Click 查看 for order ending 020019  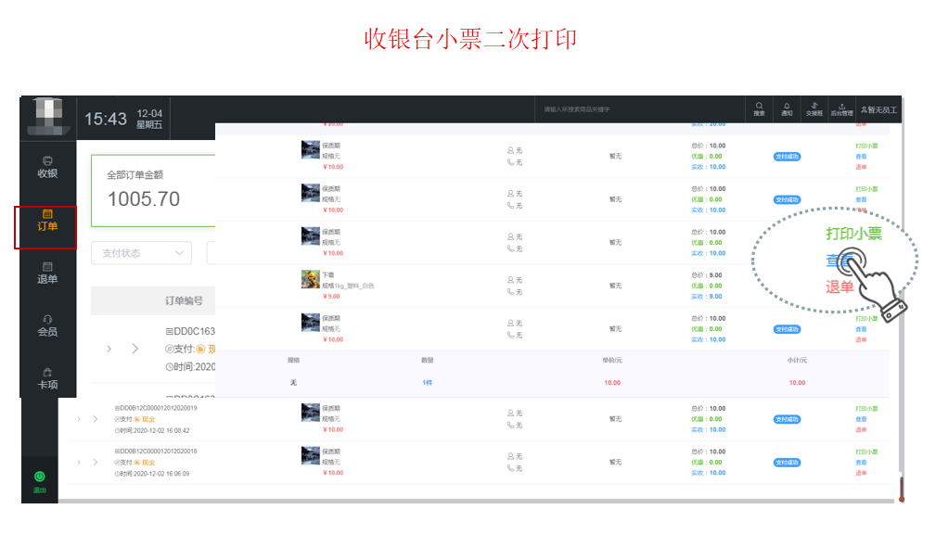[x=861, y=419]
